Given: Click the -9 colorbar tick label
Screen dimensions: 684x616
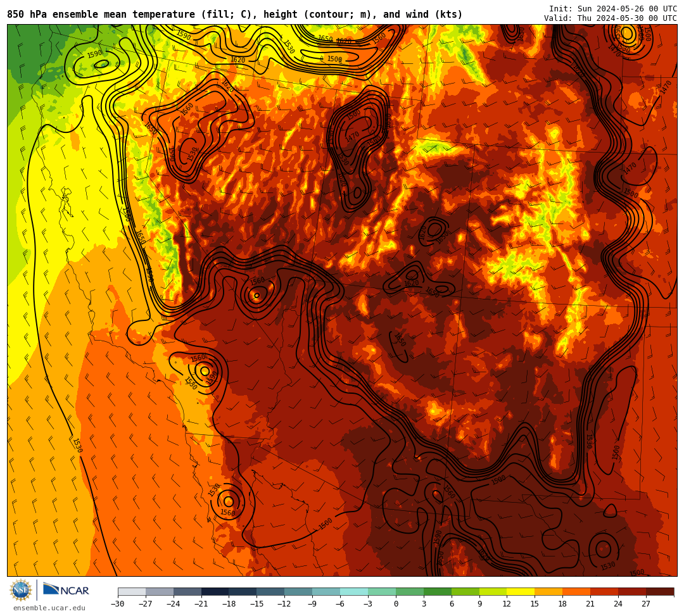Looking at the screenshot, I should click(312, 604).
